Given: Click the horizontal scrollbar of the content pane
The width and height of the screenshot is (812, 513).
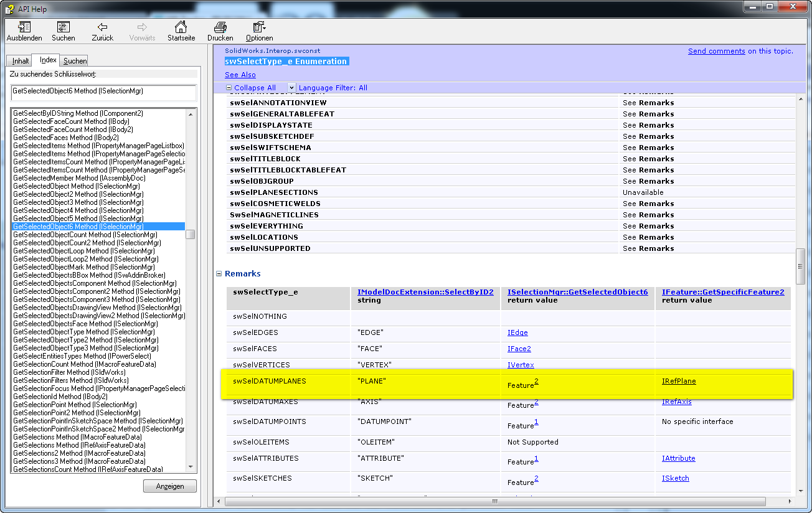Looking at the screenshot, I should 495,501.
